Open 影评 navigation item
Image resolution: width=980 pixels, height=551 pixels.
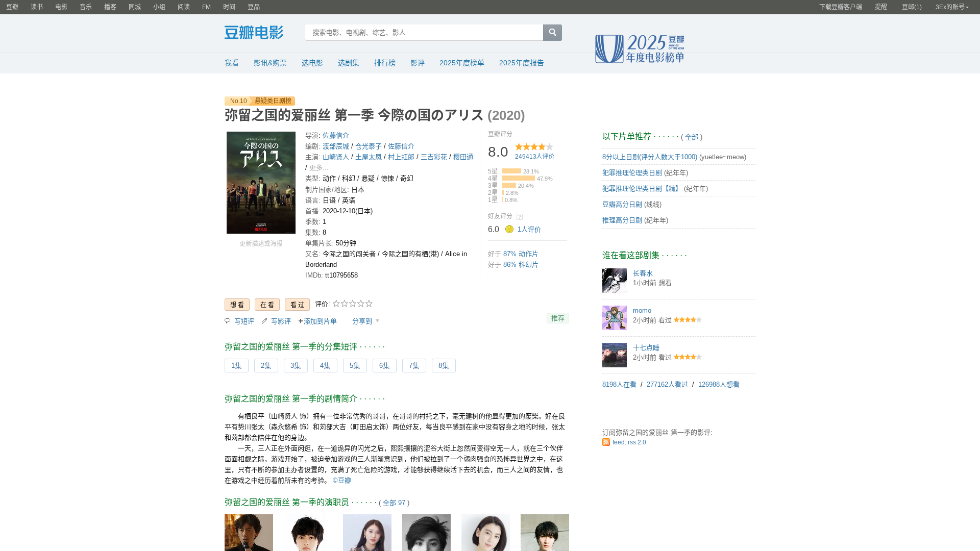(x=418, y=63)
